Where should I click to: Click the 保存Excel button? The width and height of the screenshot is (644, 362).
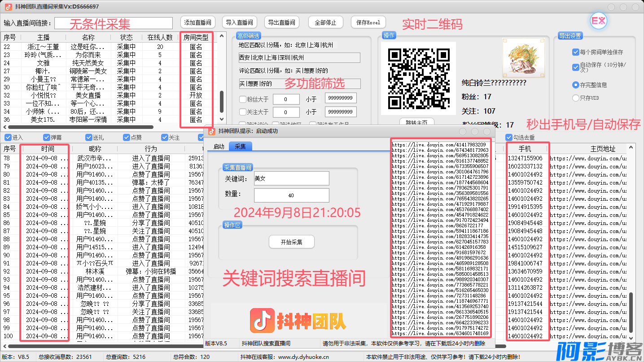368,22
